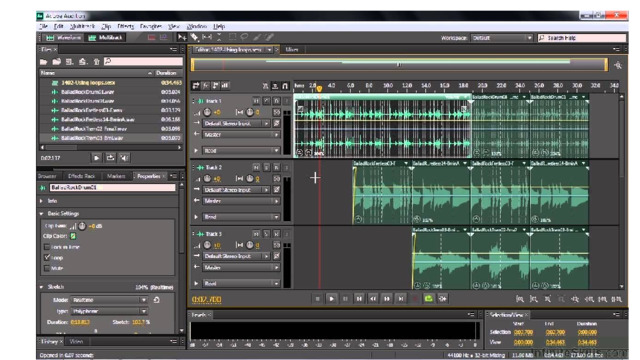Click the Pause button in transport
This screenshot has height=360, width=640.
(x=345, y=299)
